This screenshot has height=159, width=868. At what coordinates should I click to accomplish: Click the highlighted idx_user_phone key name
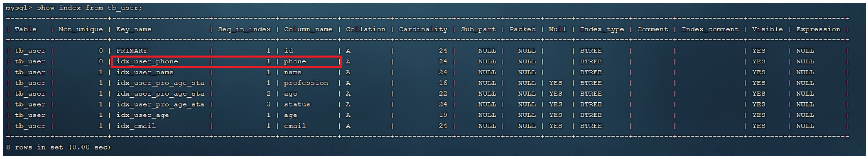[147, 61]
